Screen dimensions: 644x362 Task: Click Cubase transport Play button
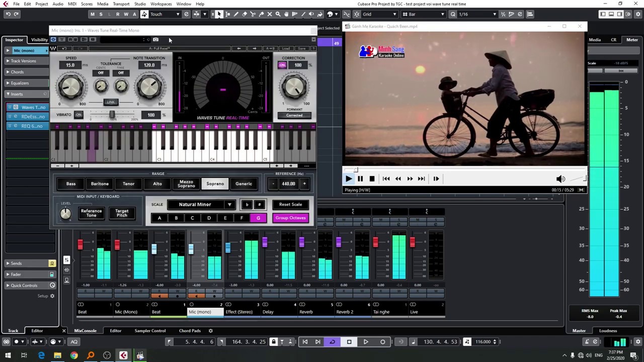(366, 342)
